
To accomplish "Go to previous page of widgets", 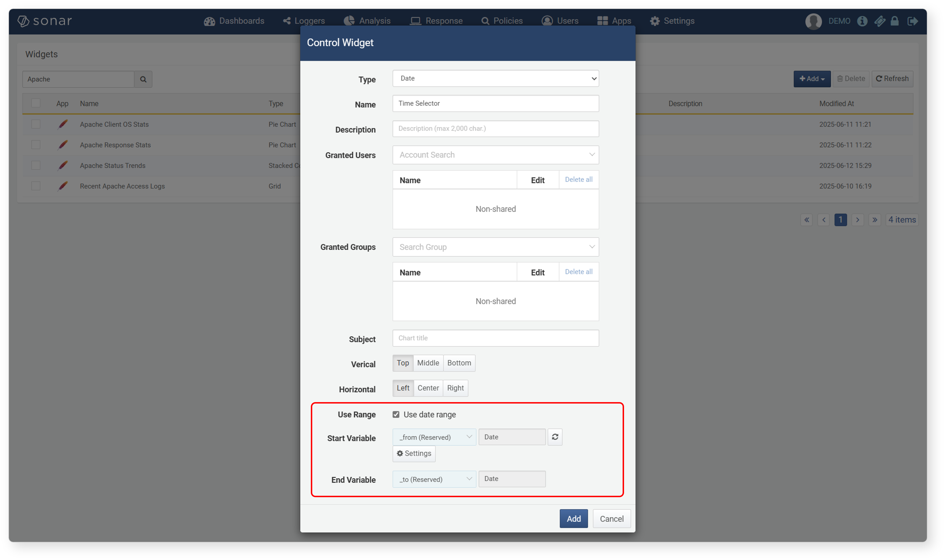I will [823, 220].
